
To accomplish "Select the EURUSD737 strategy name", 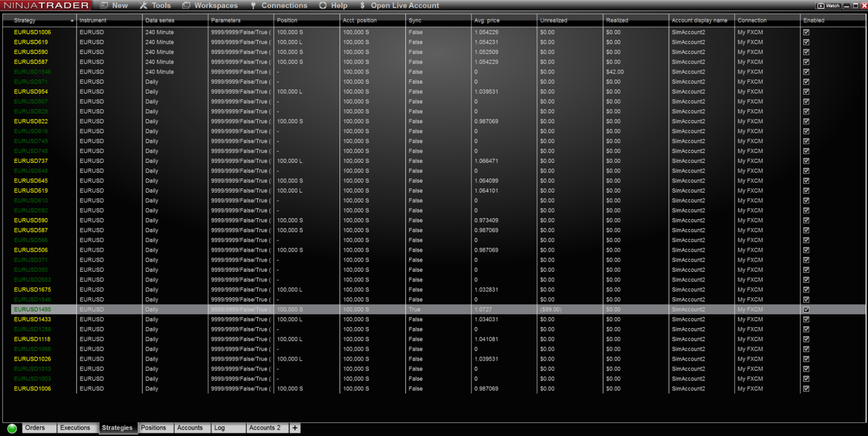I will [x=31, y=161].
